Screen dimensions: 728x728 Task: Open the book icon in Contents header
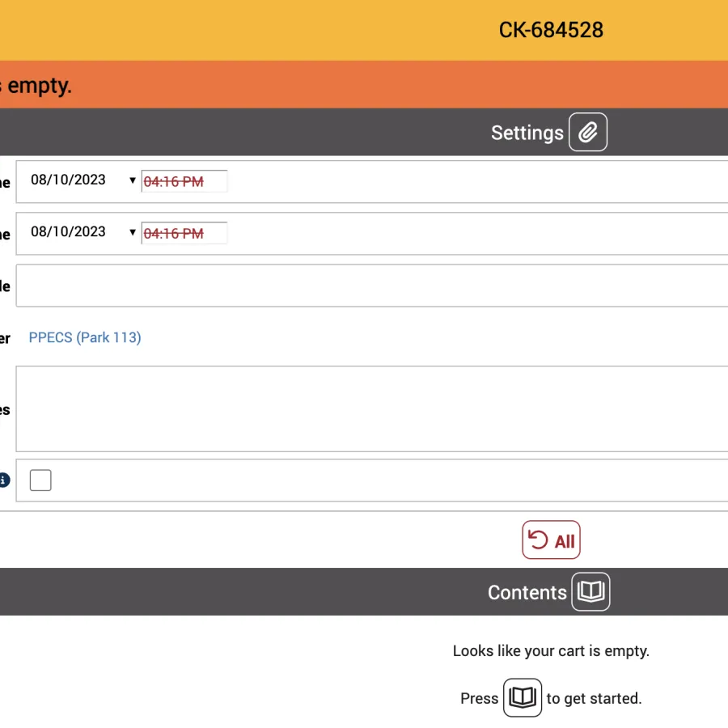pyautogui.click(x=590, y=592)
